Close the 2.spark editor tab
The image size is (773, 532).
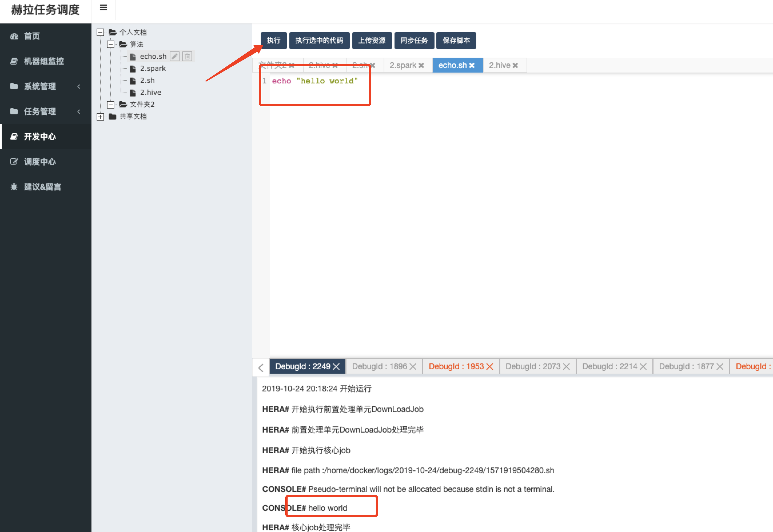click(421, 65)
